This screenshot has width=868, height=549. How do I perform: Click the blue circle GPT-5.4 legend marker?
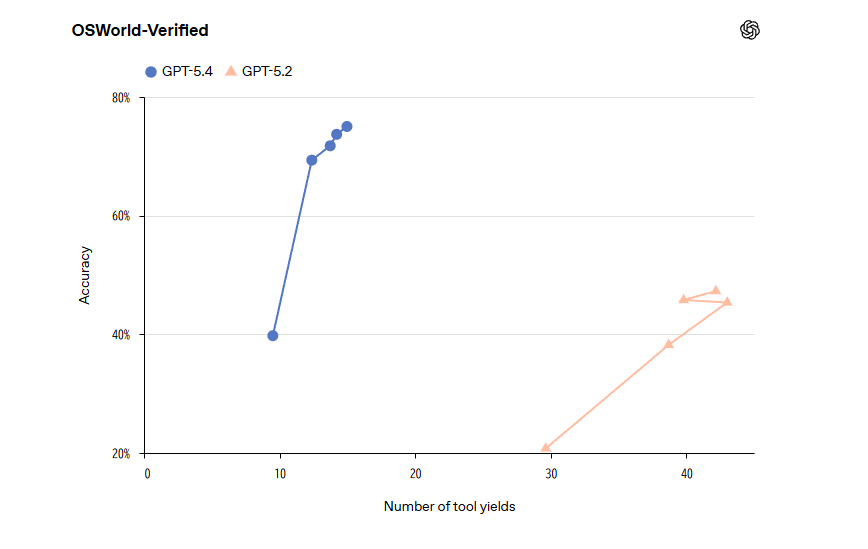152,71
